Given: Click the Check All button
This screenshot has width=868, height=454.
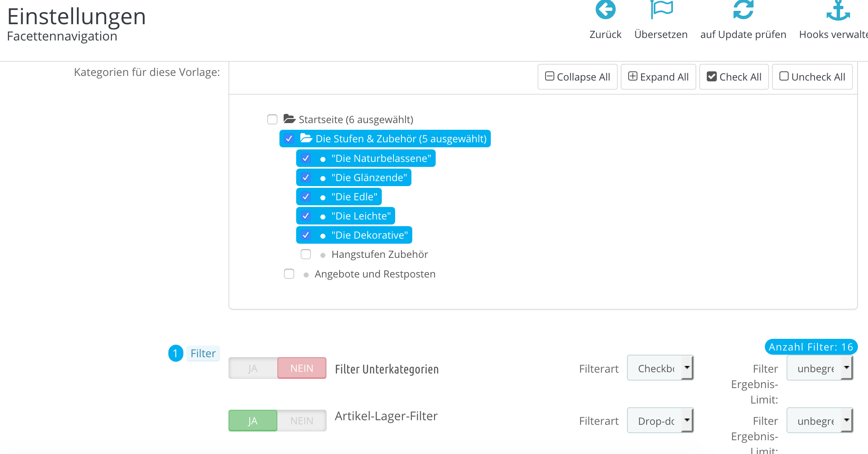Looking at the screenshot, I should point(734,77).
